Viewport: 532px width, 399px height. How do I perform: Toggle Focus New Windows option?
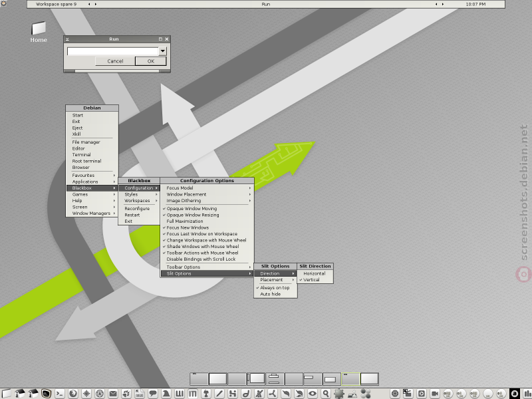[207, 227]
